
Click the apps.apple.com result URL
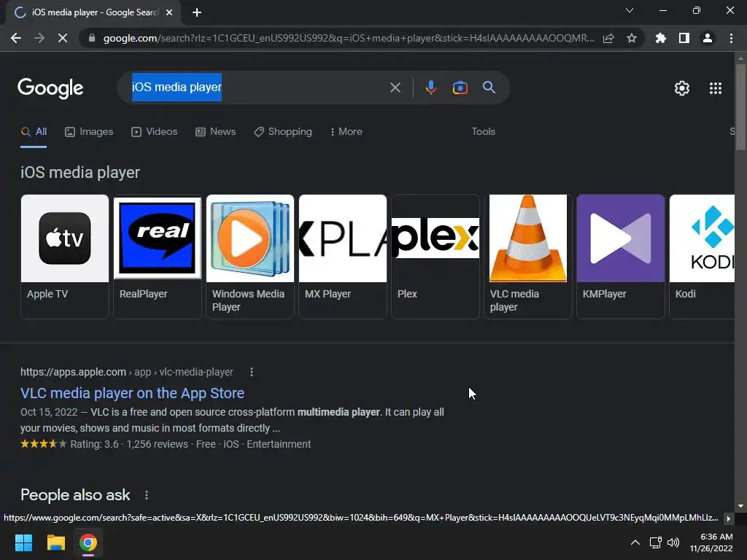pyautogui.click(x=127, y=372)
